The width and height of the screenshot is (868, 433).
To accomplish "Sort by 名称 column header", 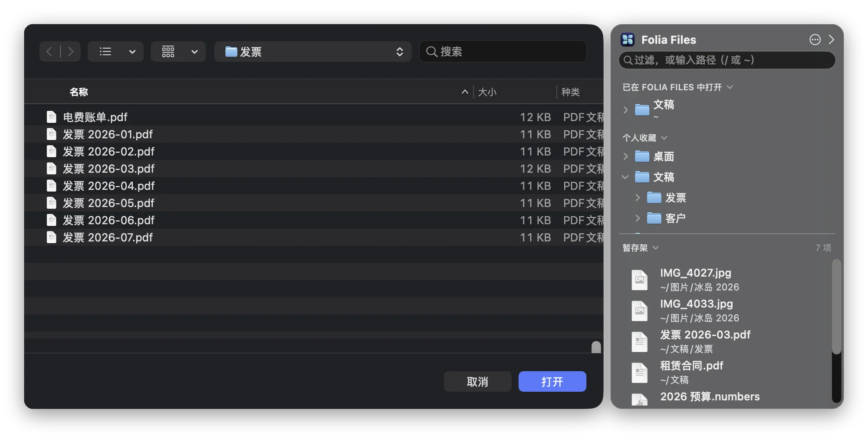I will click(x=79, y=92).
